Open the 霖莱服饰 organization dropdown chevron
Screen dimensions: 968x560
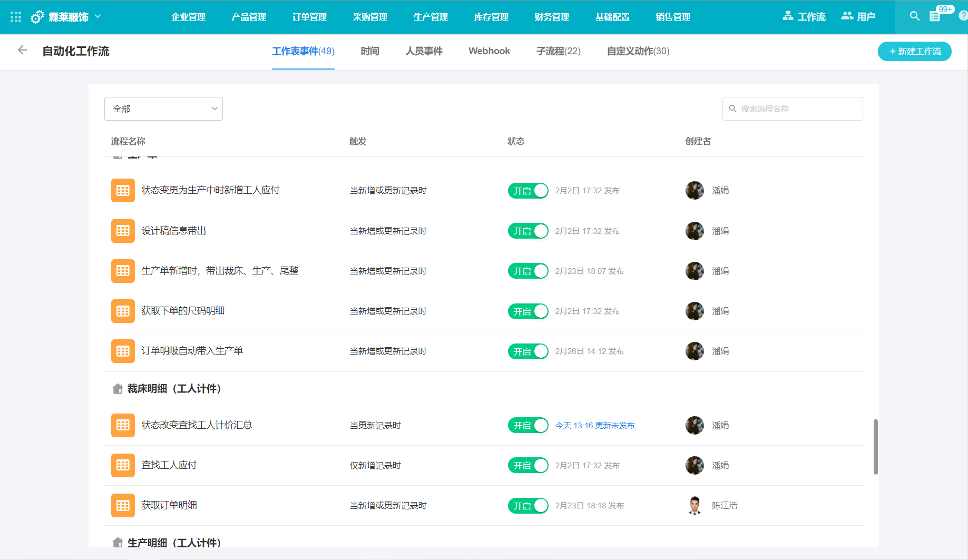[98, 16]
